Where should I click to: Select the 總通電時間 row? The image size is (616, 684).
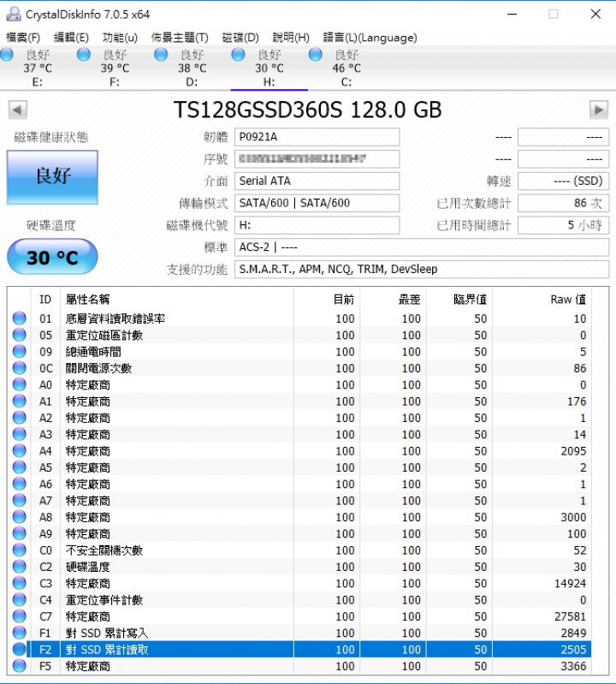pos(299,352)
